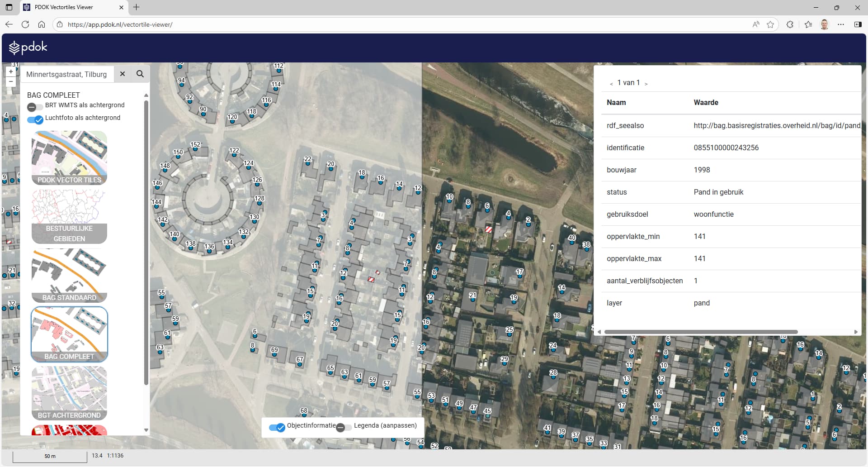Go to previous object info result

611,84
